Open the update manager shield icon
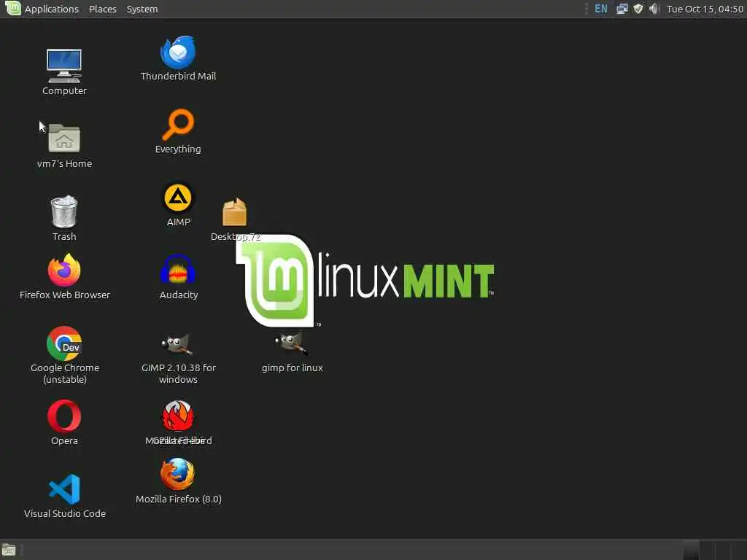 click(638, 9)
